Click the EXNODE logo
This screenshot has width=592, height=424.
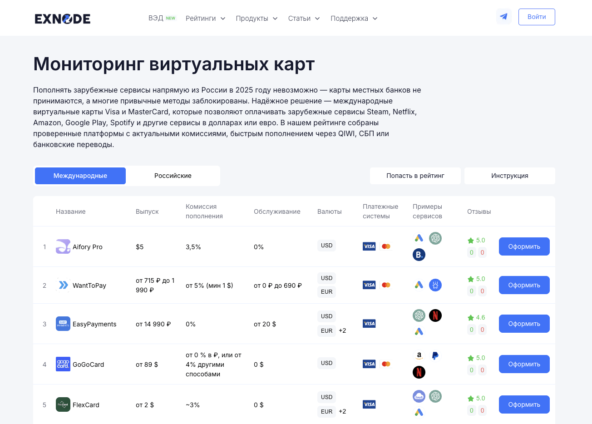pos(63,19)
